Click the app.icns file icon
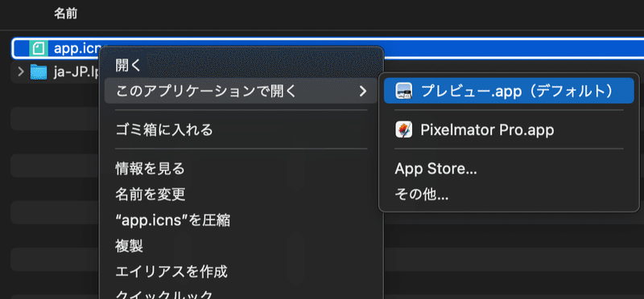The image size is (644, 299). click(38, 49)
